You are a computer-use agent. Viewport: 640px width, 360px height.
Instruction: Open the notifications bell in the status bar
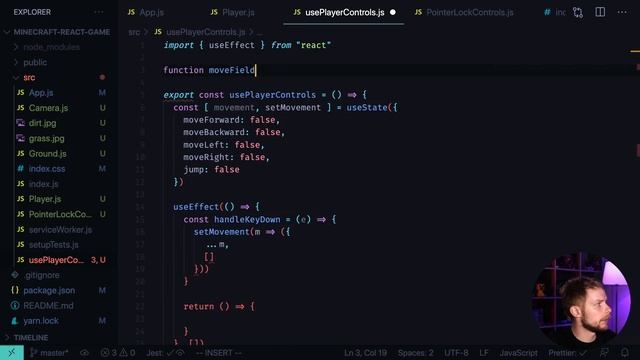point(624,353)
